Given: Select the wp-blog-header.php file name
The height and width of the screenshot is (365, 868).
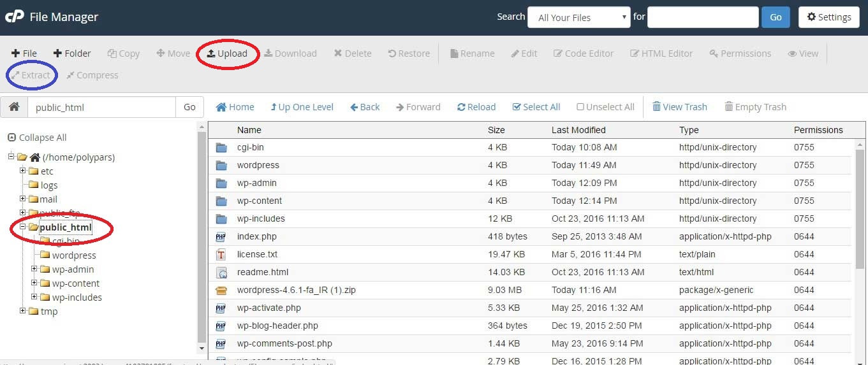Looking at the screenshot, I should pyautogui.click(x=277, y=326).
